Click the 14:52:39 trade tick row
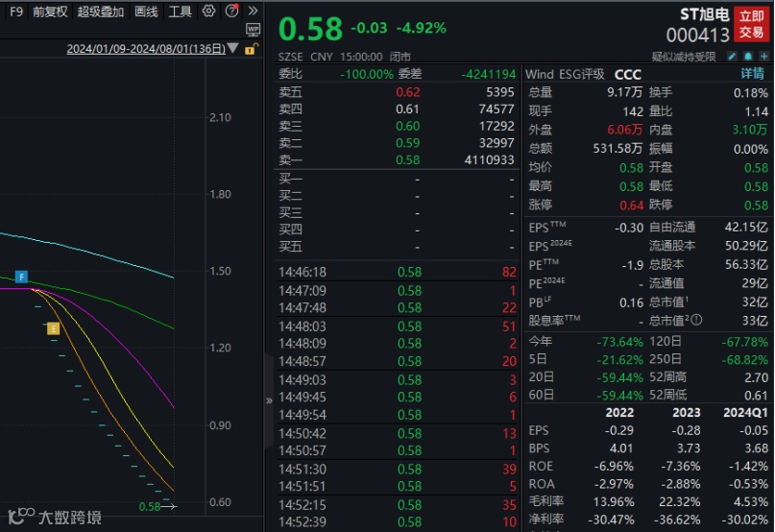Image resolution: width=775 pixels, height=532 pixels. (397, 522)
